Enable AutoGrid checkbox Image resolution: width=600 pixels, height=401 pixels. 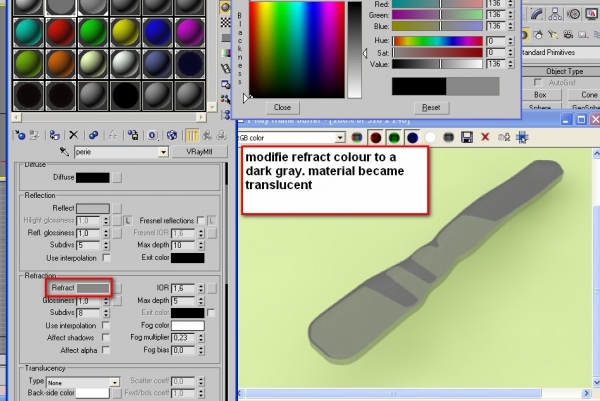click(x=538, y=82)
